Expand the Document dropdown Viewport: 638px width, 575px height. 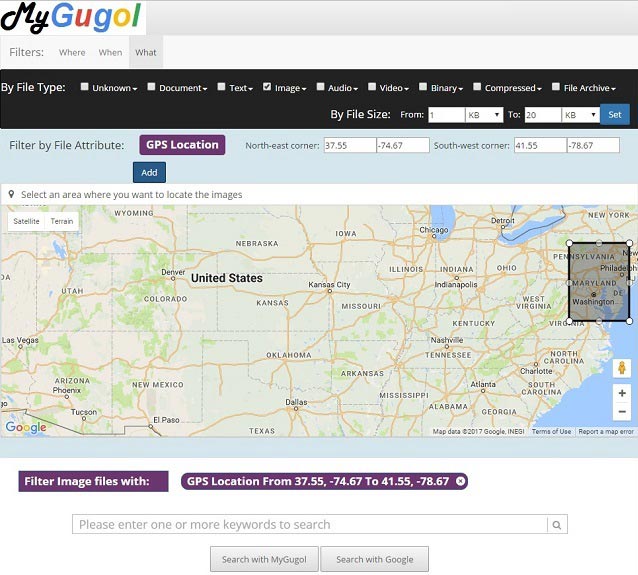tap(183, 88)
